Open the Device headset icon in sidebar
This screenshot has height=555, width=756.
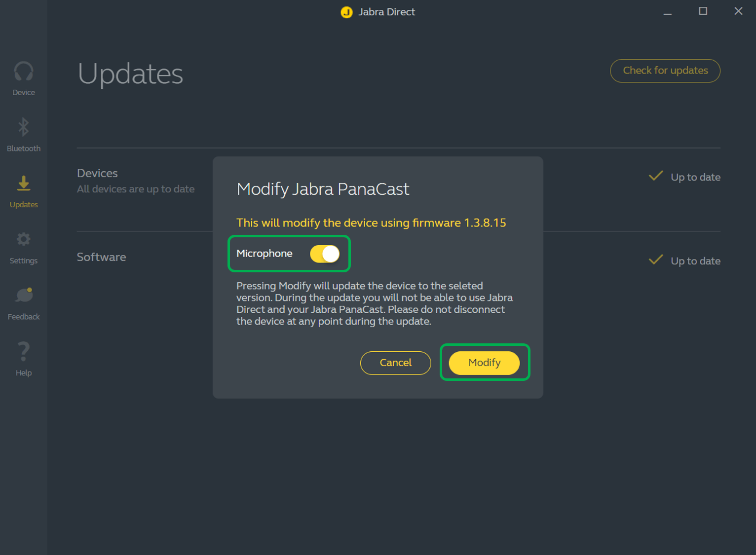point(24,72)
